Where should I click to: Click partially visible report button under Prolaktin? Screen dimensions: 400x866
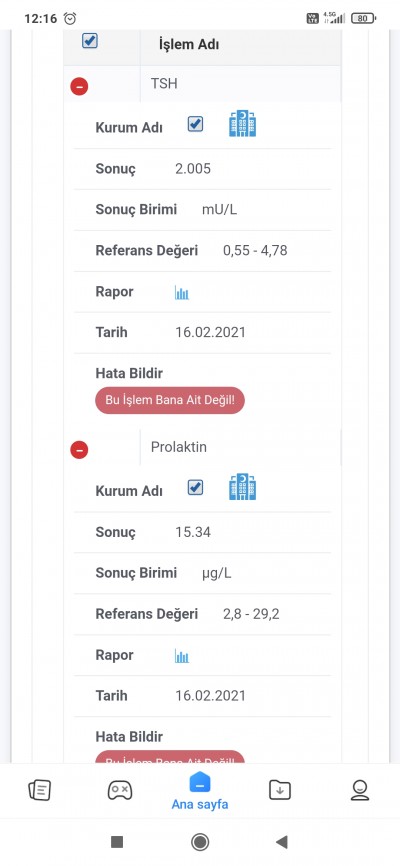(170, 757)
